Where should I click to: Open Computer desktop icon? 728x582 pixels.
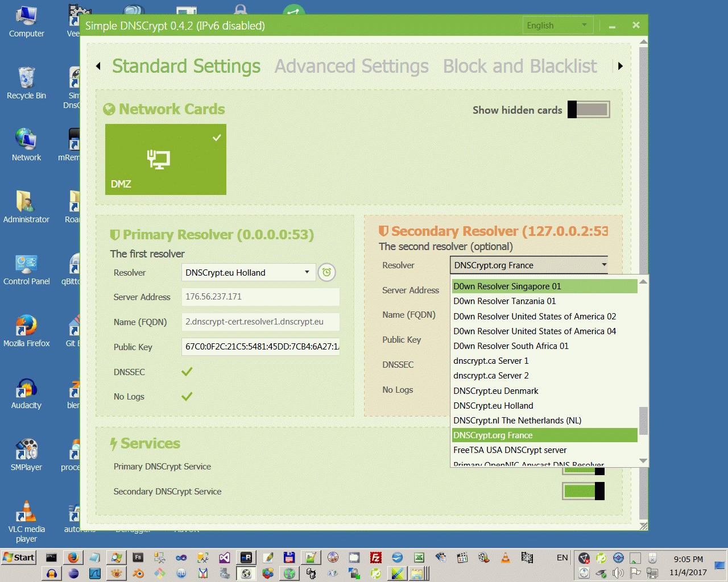(x=26, y=23)
